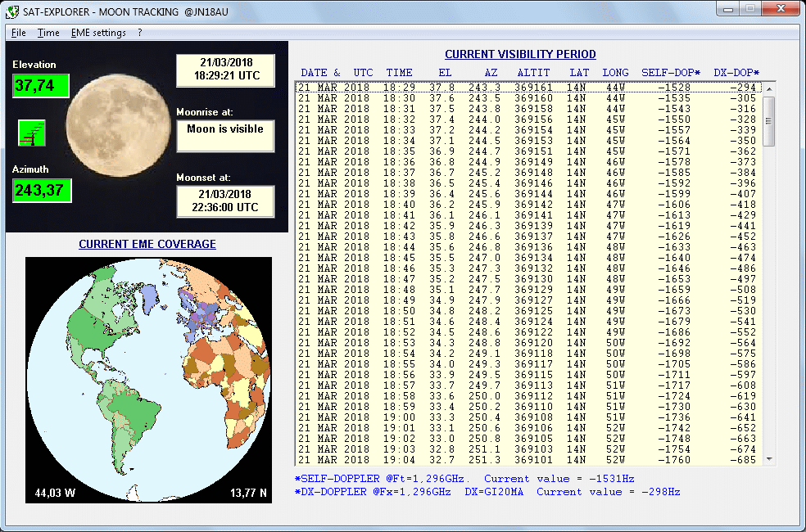Click the DX-DOPPLER DX=GI20MA line

[487, 492]
